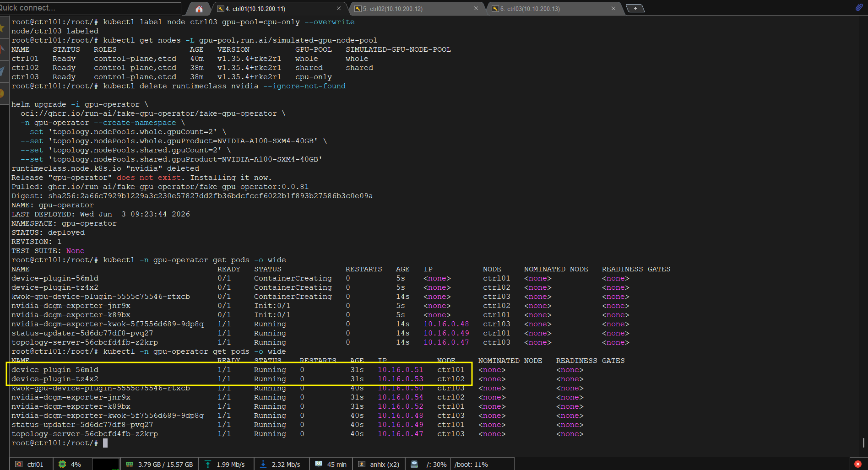Click the READINESS GATES header in first pods table
Viewport: 868px width, 470px height.
[x=636, y=269]
